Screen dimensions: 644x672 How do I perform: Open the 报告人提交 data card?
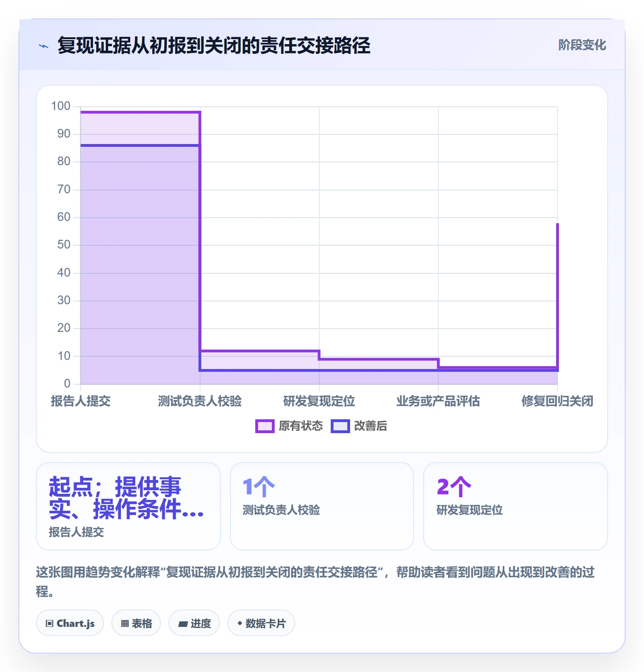(x=128, y=506)
